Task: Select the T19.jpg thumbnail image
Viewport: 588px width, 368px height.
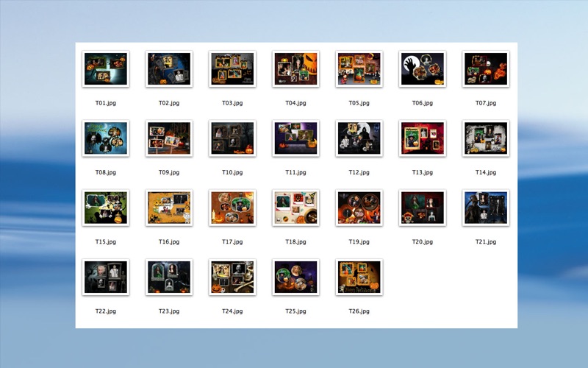Action: [x=359, y=208]
